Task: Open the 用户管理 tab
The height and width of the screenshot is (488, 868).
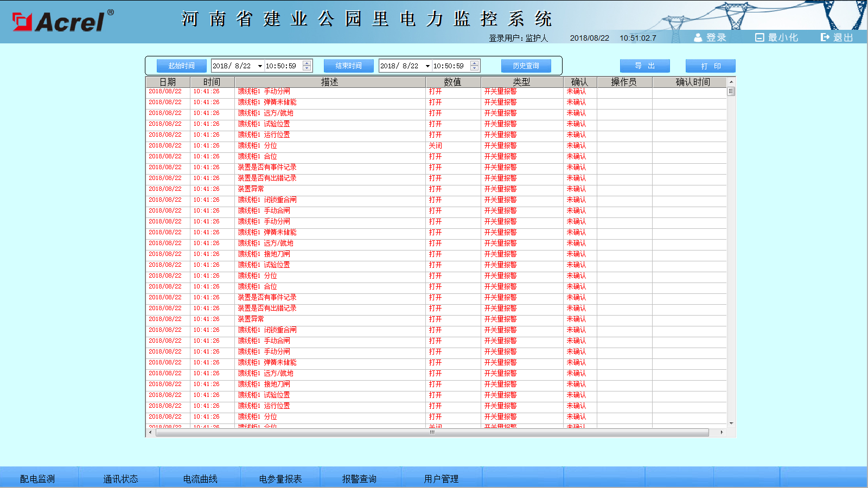Action: pos(441,479)
